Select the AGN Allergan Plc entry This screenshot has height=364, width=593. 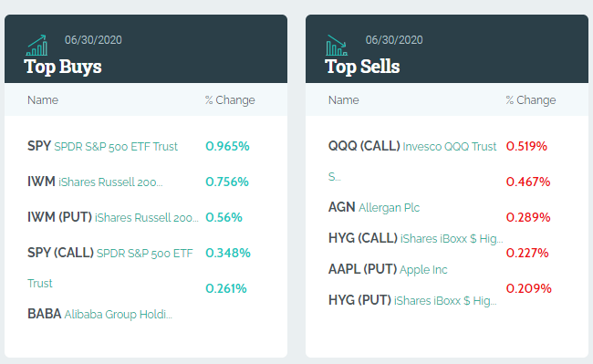374,207
